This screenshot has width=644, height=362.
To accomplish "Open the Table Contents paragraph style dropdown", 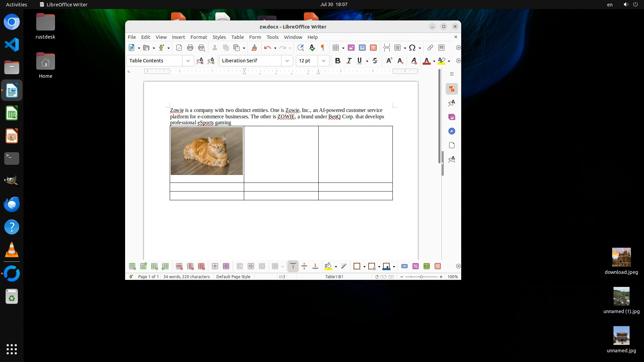I will (x=188, y=61).
